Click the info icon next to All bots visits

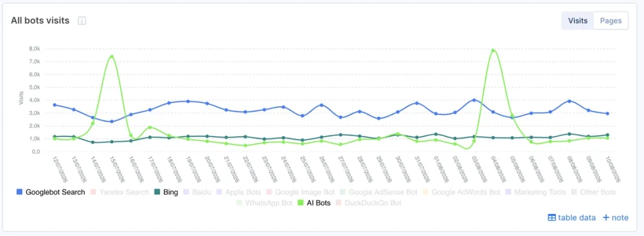coord(82,21)
